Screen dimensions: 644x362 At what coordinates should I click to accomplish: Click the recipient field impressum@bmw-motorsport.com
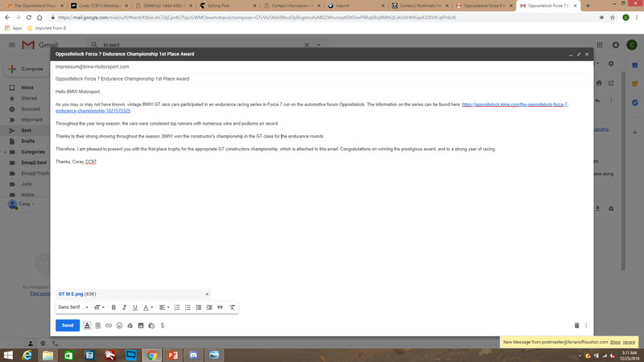[92, 67]
